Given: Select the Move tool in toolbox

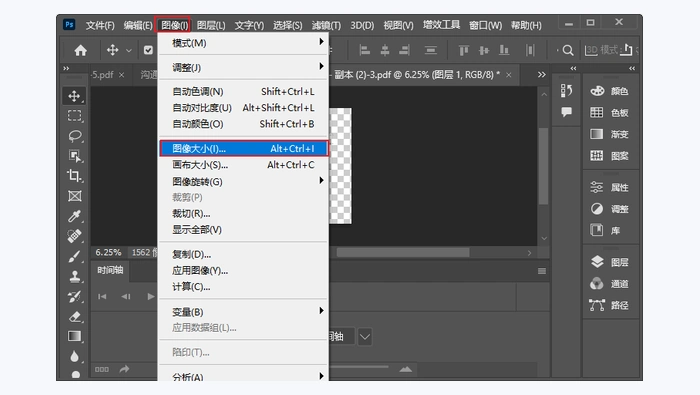Looking at the screenshot, I should point(74,96).
